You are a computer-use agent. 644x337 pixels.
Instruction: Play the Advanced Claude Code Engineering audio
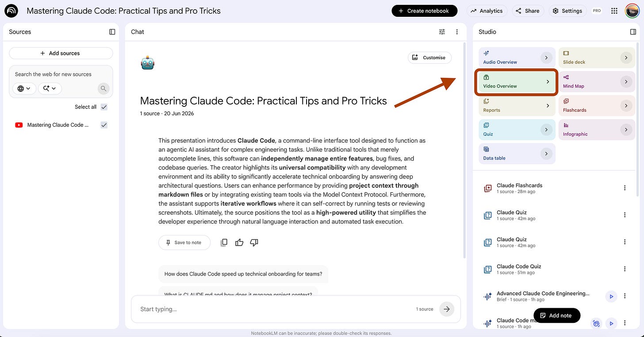(611, 296)
